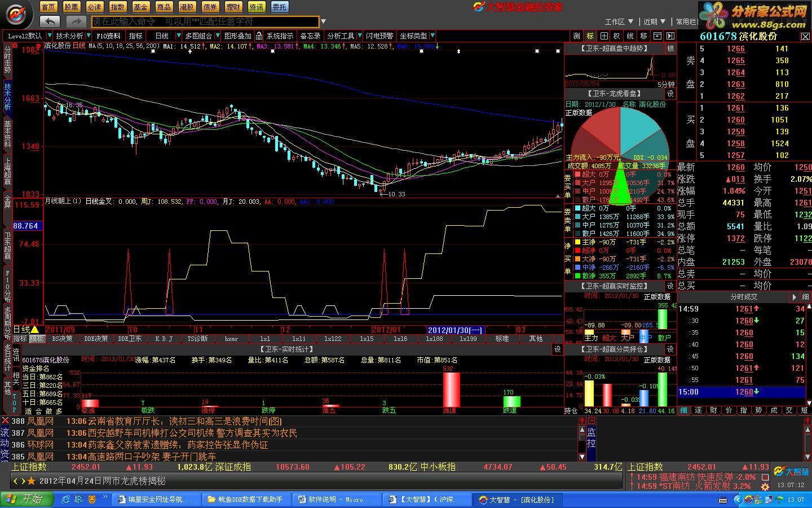Viewport: 812px width, 508px height.
Task: Click the 闪电预警 alert button
Action: click(379, 36)
